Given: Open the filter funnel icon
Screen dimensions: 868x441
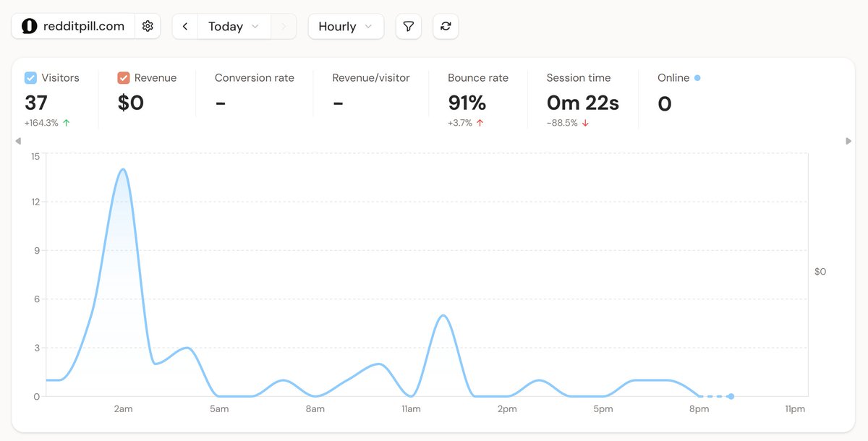Looking at the screenshot, I should click(x=409, y=26).
